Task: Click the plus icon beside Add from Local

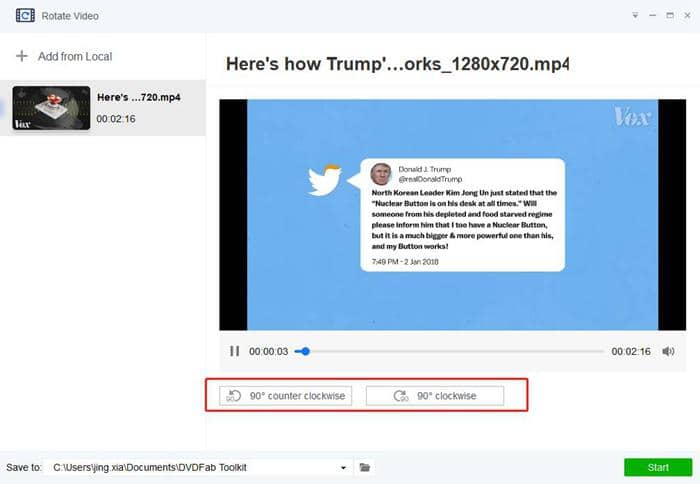Action: coord(22,56)
